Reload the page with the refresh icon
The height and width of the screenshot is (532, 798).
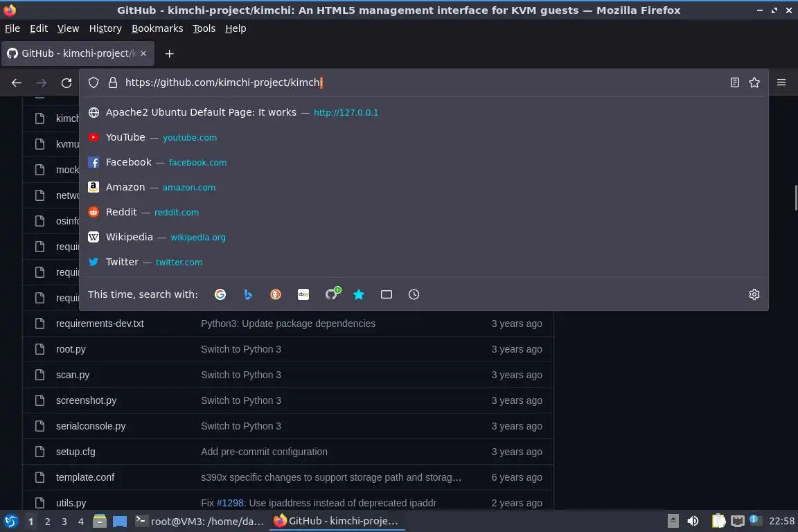(66, 82)
